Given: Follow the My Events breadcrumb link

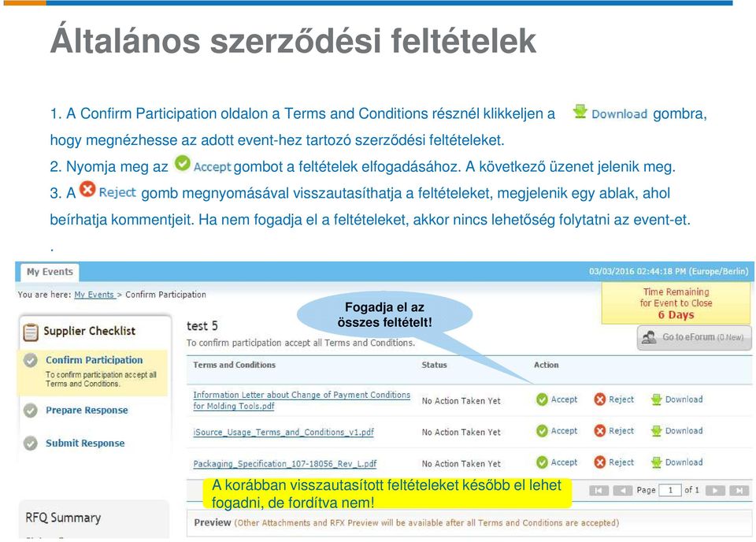Looking at the screenshot, I should click(94, 295).
